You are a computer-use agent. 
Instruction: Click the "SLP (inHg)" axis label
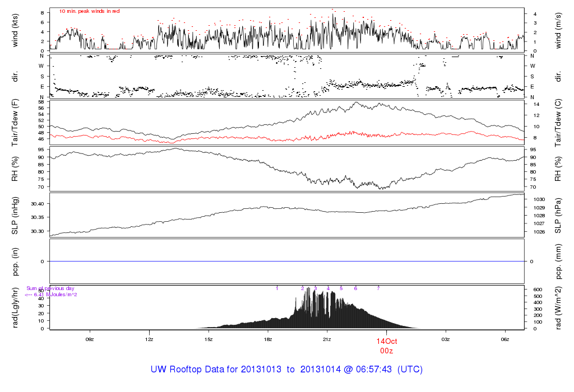(15, 216)
